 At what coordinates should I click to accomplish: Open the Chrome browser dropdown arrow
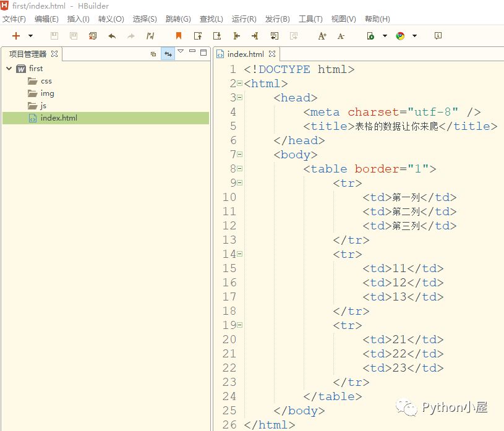pos(415,36)
